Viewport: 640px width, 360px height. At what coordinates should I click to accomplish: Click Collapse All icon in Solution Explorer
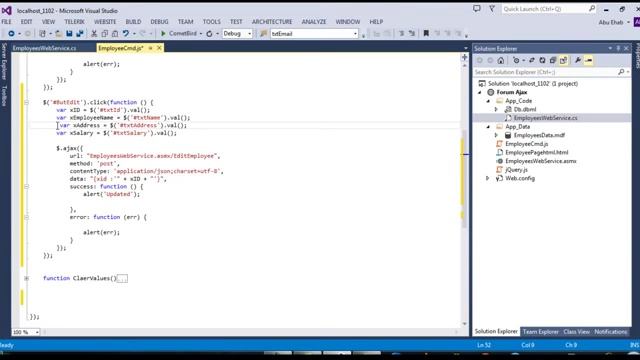click(x=553, y=60)
